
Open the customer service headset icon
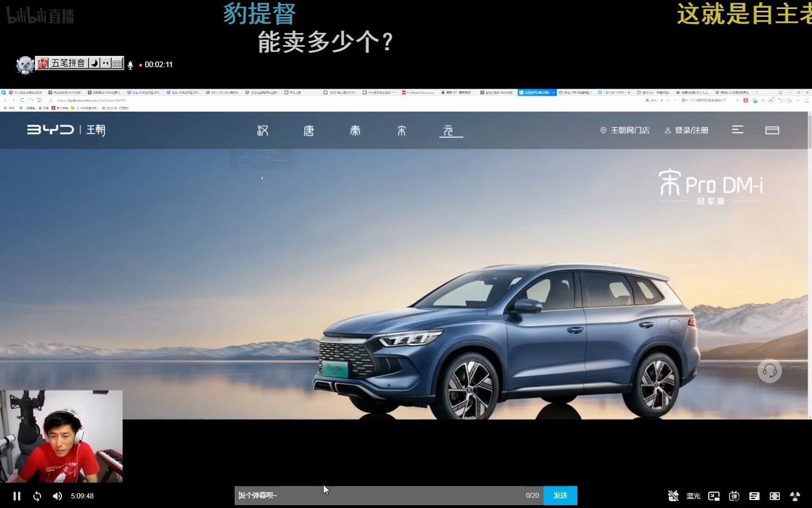pyautogui.click(x=770, y=371)
